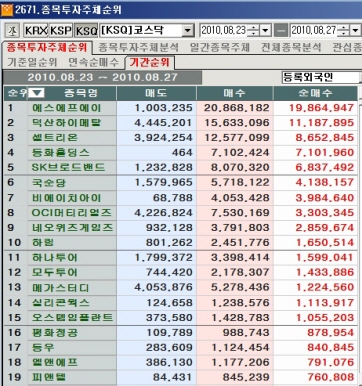Viewport: 362px width, 386px height.
Task: Open the 등록외국인 investor dropdown
Action: (x=321, y=77)
